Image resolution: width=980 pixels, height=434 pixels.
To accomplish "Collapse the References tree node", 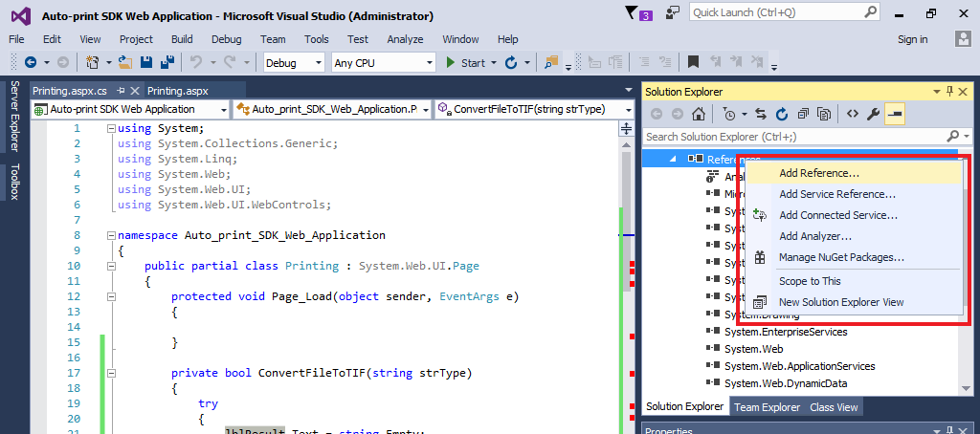I will (672, 159).
